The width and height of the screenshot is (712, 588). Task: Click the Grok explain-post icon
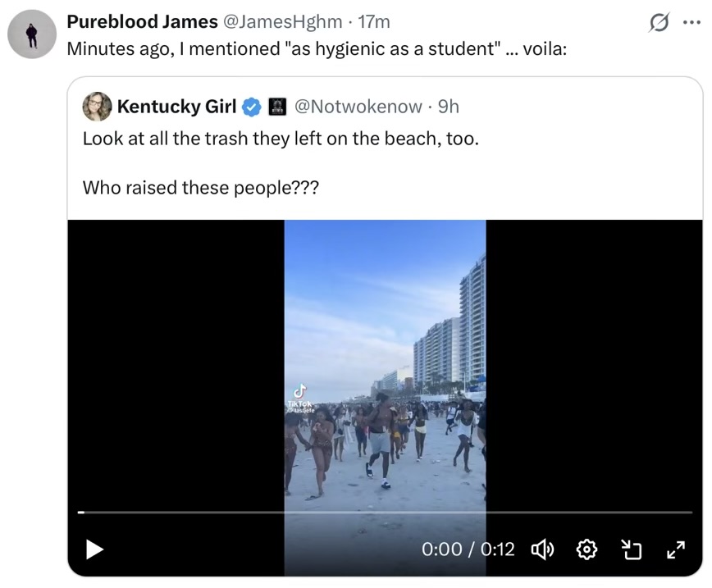coord(658,23)
